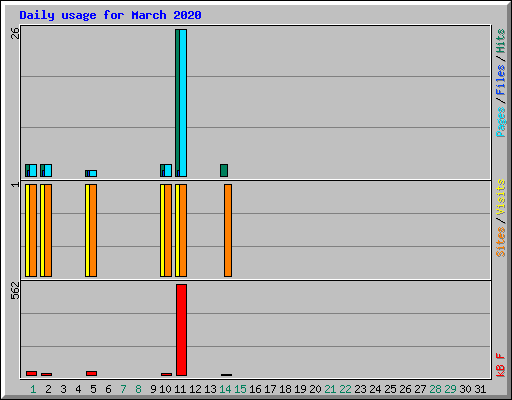Click the orange Sites bar for day 2
Viewport: 512px width, 400px height.
click(x=48, y=230)
